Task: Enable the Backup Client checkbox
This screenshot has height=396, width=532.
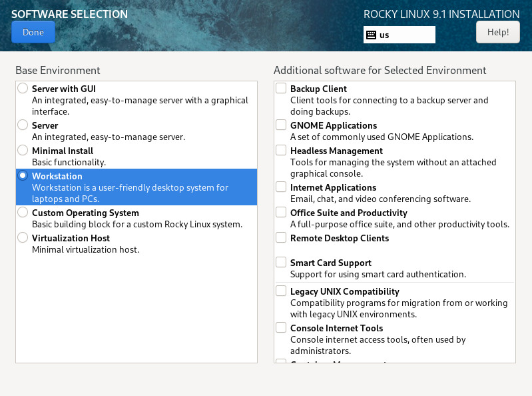Action: 281,88
